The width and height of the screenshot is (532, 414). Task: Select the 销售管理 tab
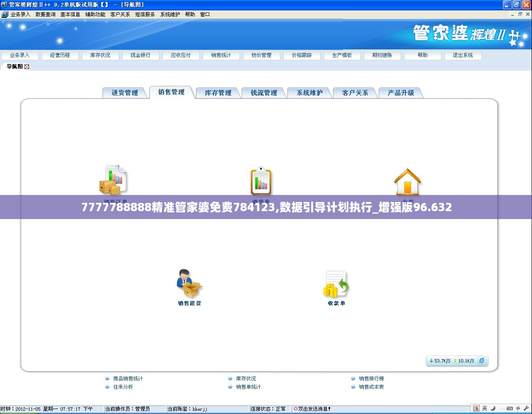tap(171, 92)
